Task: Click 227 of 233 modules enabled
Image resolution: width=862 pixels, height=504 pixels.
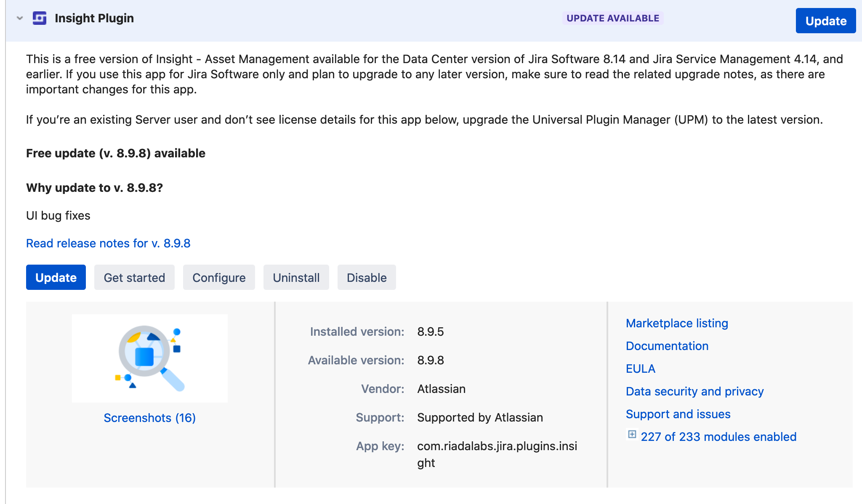Action: [x=718, y=437]
